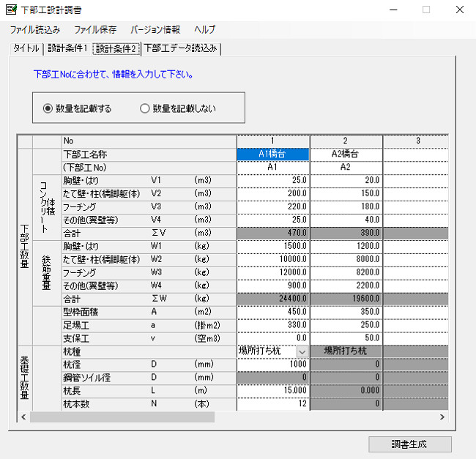This screenshot has width=476, height=459.
Task: Click W2 value 10000.0 cell
Action: 273,259
